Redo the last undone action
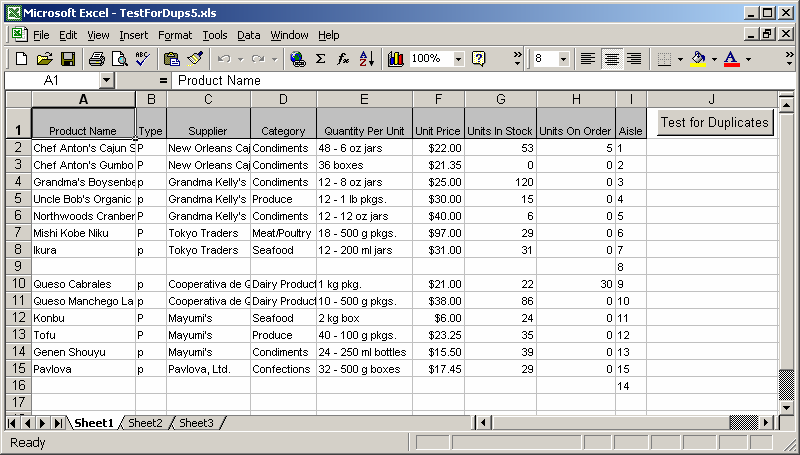The width and height of the screenshot is (800, 455). 258,59
